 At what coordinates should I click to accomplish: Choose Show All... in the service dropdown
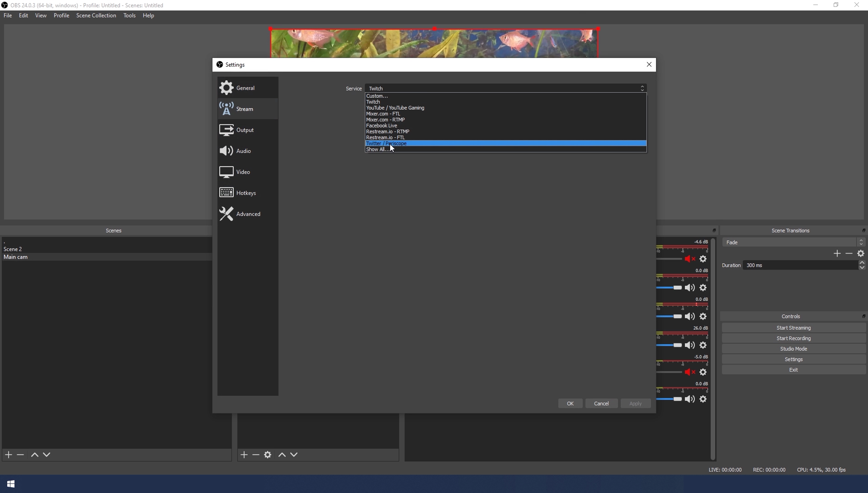pos(377,150)
